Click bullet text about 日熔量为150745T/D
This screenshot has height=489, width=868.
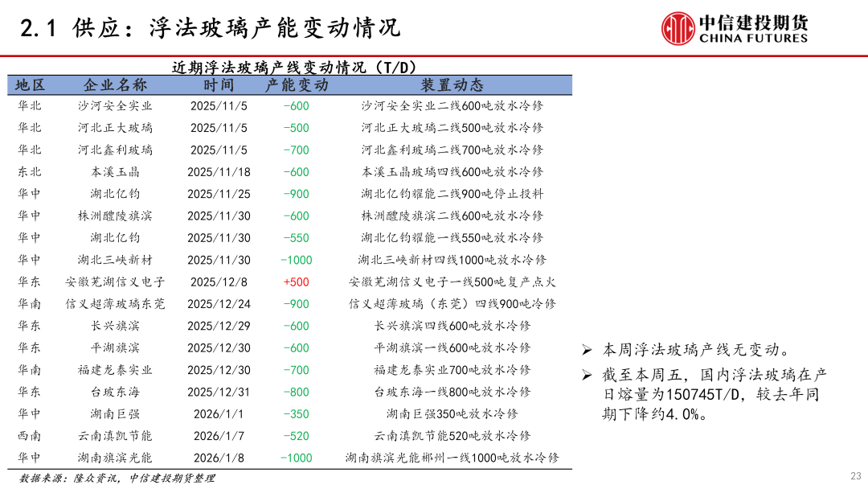point(714,394)
